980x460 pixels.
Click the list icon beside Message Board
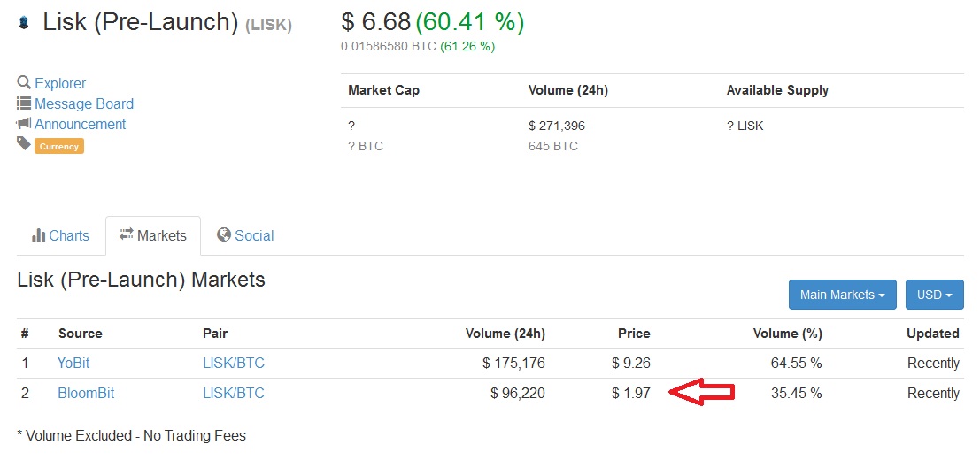(24, 103)
